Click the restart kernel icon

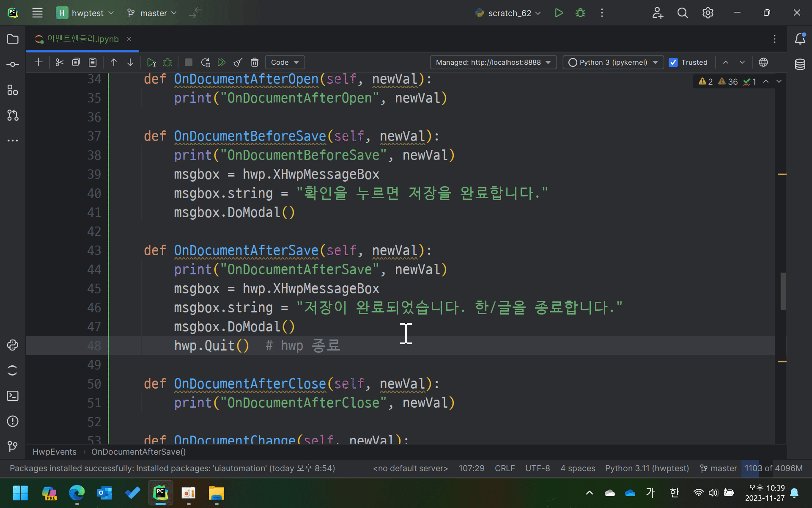pyautogui.click(x=206, y=62)
